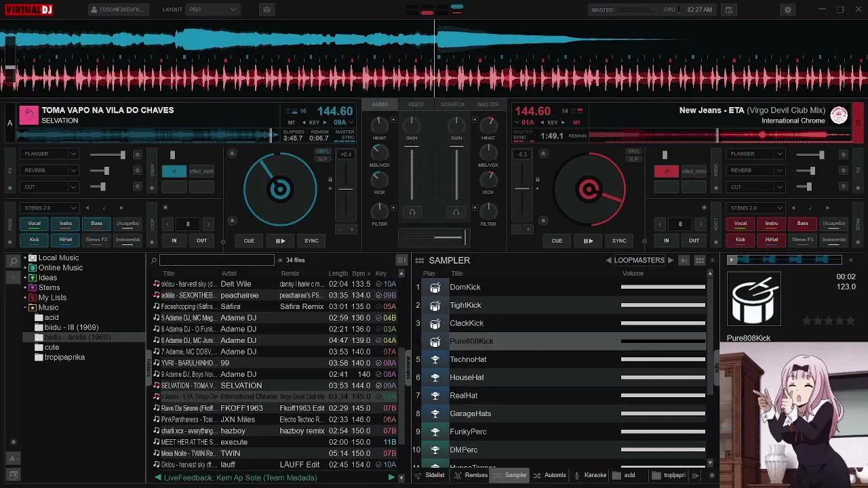Image resolution: width=868 pixels, height=488 pixels.
Task: Open CUT effect settings gear on right deck
Action: tap(843, 187)
